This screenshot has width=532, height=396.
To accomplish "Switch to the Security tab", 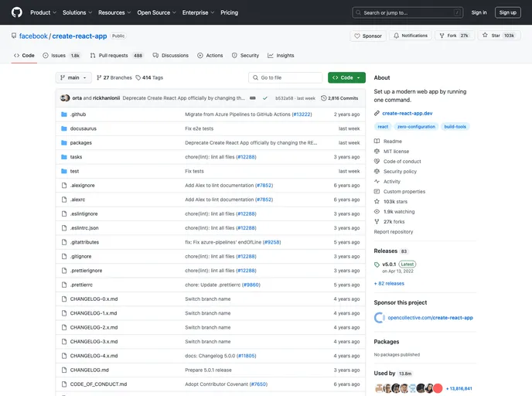I will pyautogui.click(x=245, y=56).
